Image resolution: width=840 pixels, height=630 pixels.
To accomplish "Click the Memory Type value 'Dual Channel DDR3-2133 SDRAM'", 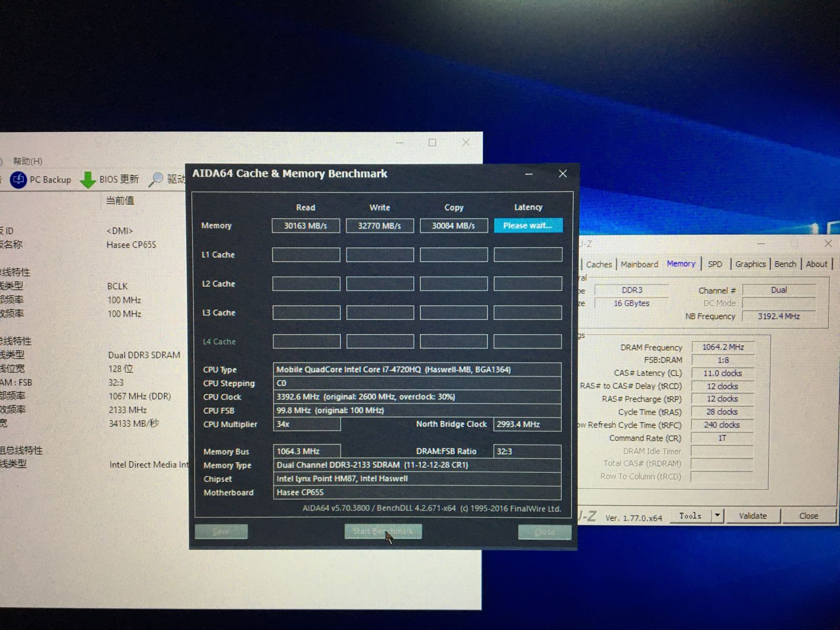I will [417, 465].
